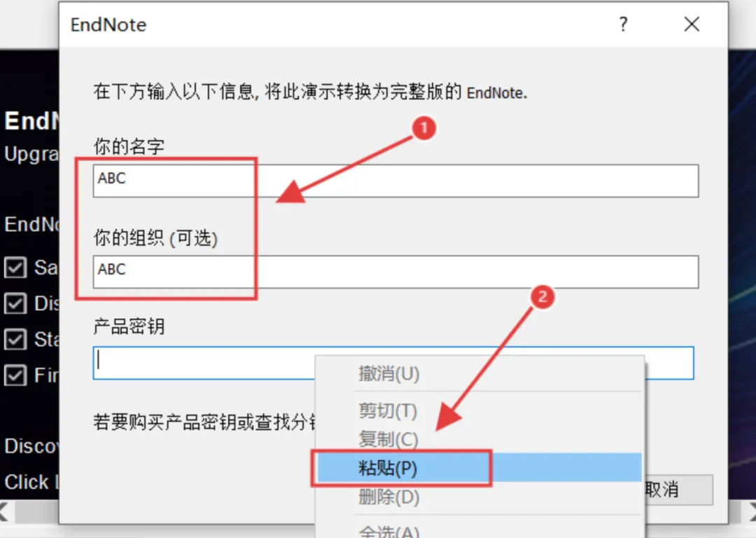756x538 pixels.
Task: Select 复制(C) in the context menu
Action: [479, 439]
